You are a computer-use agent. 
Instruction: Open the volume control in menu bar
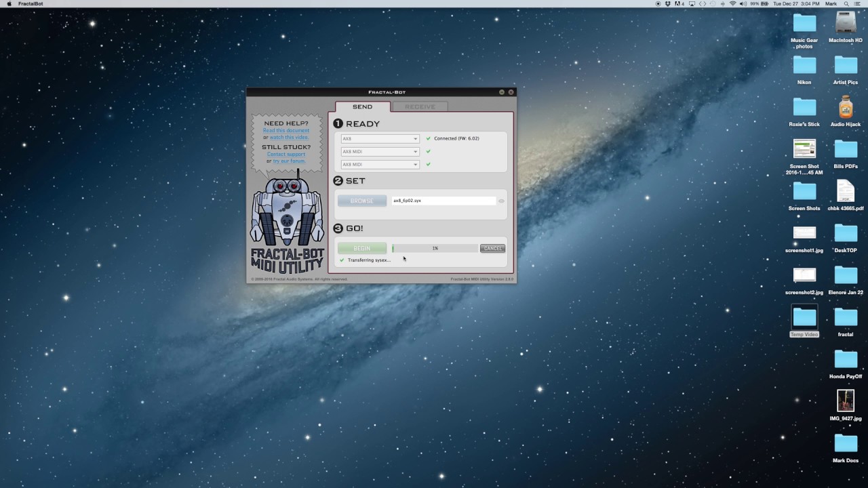point(743,3)
